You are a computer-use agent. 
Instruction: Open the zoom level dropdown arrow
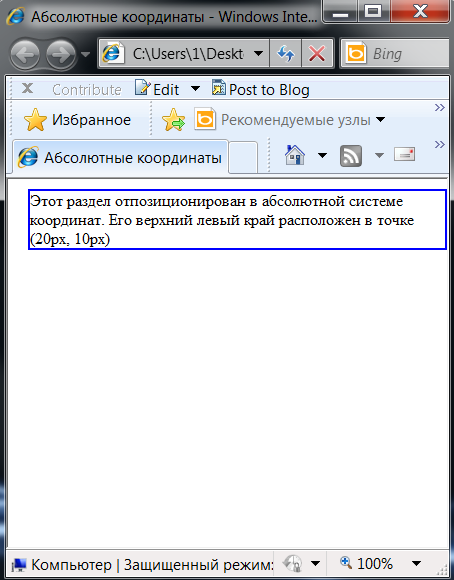coord(417,564)
